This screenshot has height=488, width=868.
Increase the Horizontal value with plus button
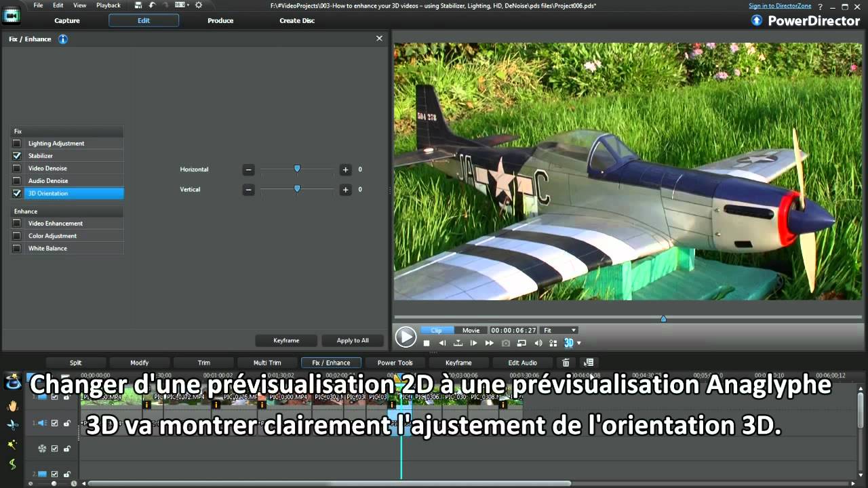(345, 169)
